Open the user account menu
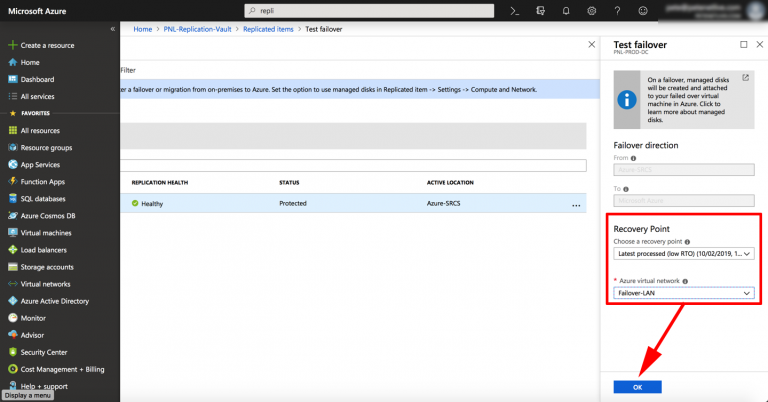This screenshot has height=402, width=768. pyautogui.click(x=713, y=11)
